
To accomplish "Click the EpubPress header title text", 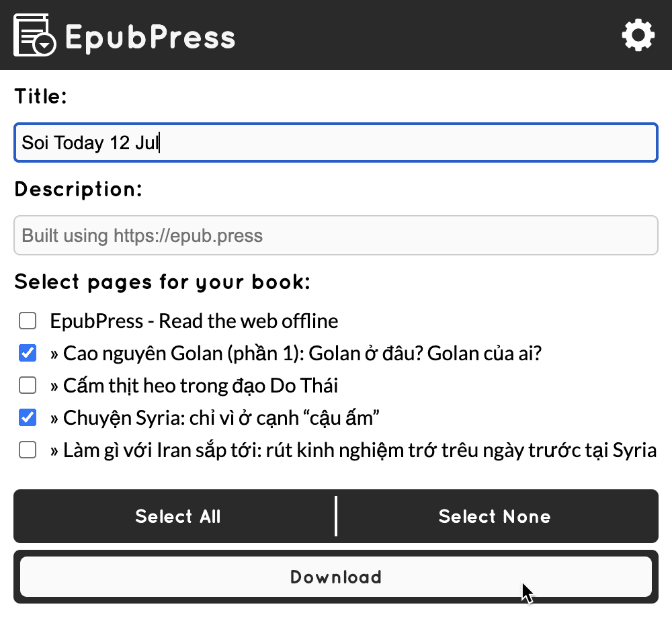I will click(150, 37).
